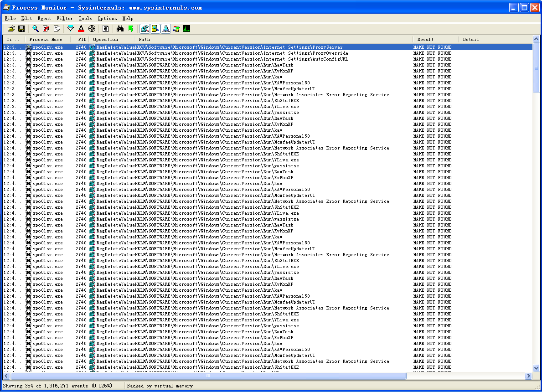Image resolution: width=542 pixels, height=392 pixels.
Task: Open the Help menu
Action: click(x=128, y=18)
